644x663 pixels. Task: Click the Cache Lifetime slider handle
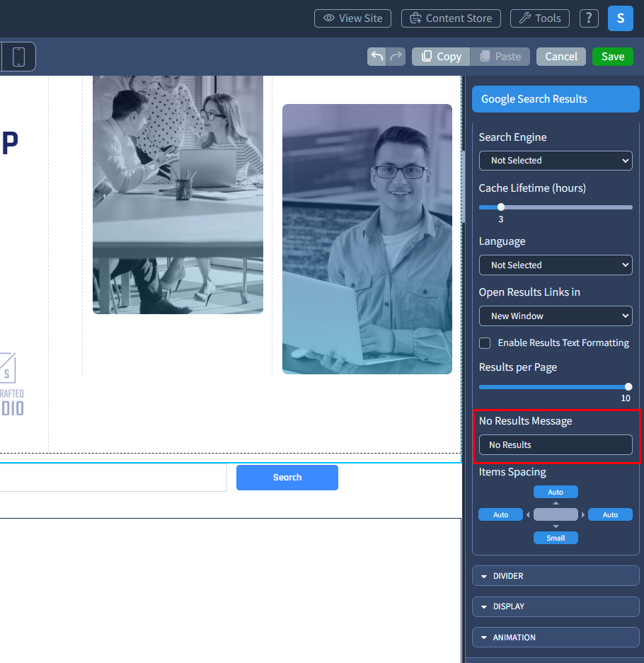501,207
